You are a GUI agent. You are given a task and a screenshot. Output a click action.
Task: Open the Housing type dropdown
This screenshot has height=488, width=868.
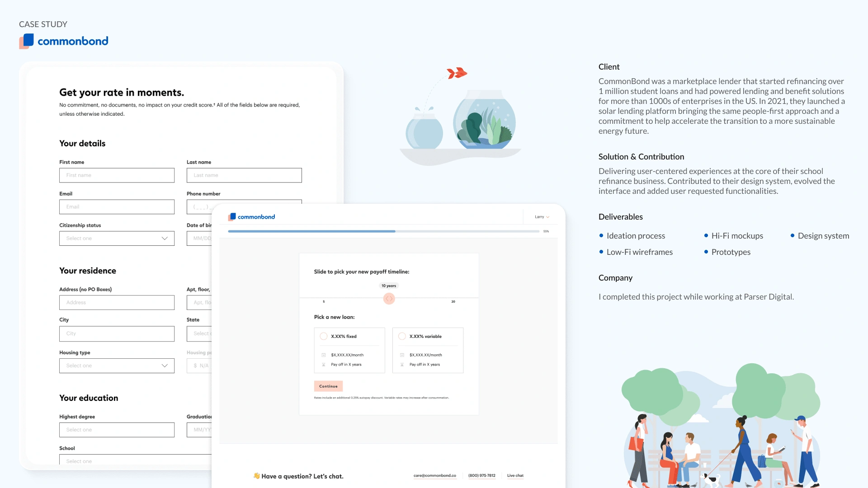[x=117, y=366]
